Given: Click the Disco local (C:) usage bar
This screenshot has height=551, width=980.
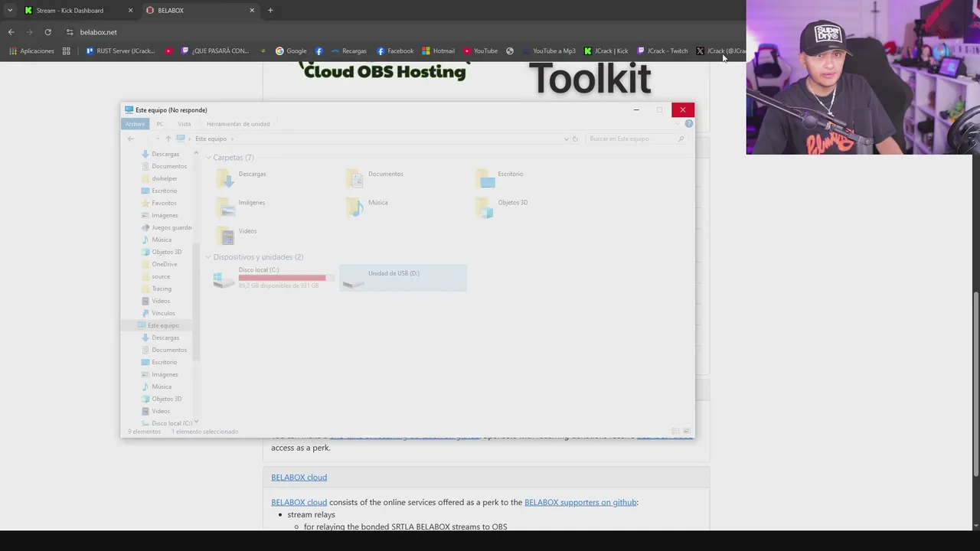Looking at the screenshot, I should coord(286,278).
